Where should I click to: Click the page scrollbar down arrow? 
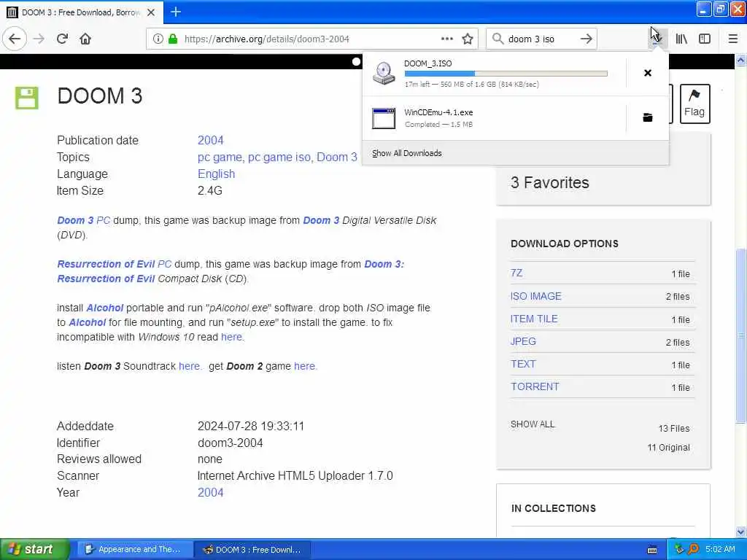tap(740, 532)
